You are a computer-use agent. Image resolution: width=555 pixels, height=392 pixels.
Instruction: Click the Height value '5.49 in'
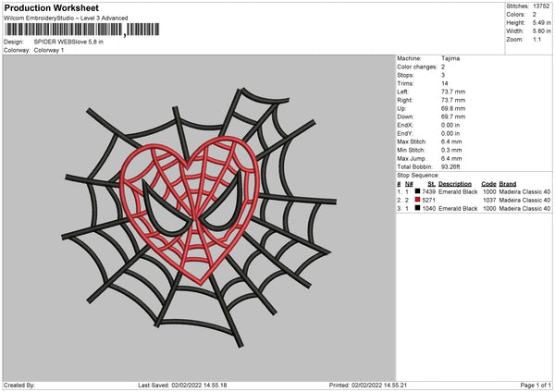point(542,22)
